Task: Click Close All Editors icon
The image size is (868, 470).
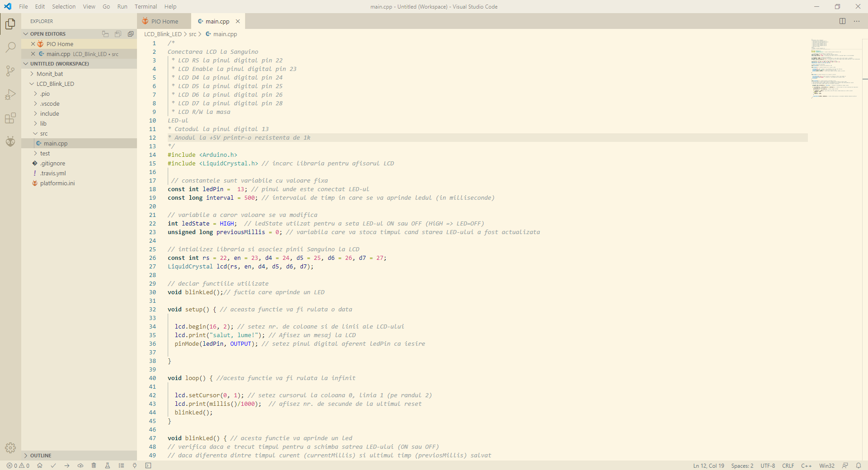Action: [131, 34]
